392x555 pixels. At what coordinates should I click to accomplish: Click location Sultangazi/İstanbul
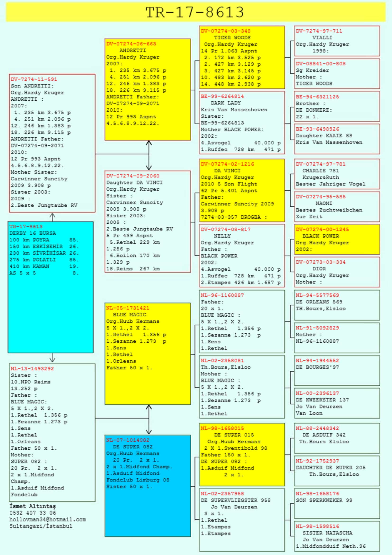(41, 526)
